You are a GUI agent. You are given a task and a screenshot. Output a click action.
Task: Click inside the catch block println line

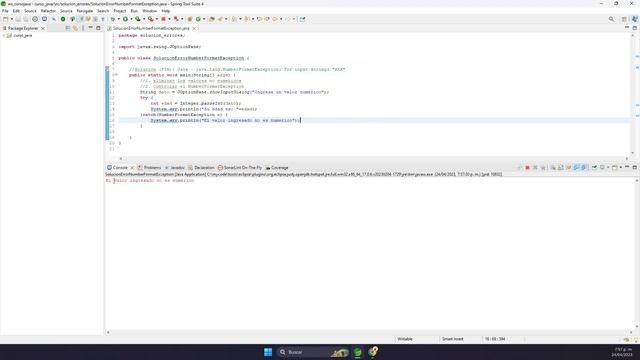225,120
